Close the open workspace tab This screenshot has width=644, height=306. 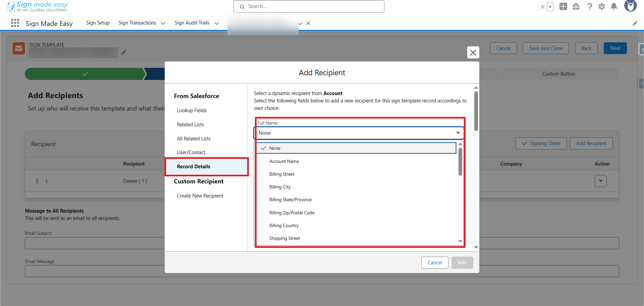pyautogui.click(x=308, y=23)
